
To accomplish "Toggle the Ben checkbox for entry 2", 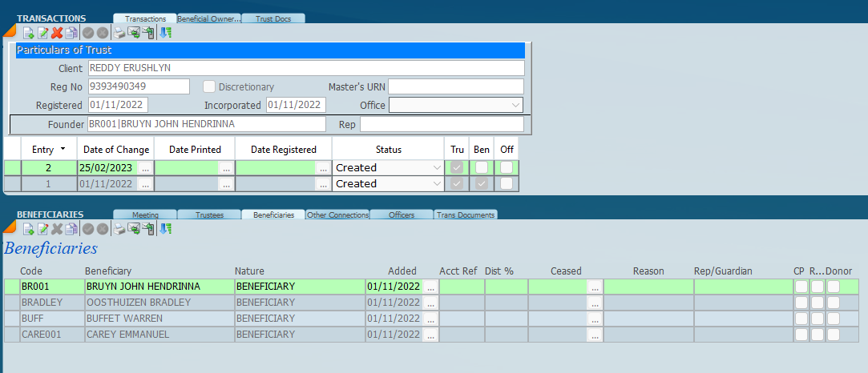I will coord(482,167).
